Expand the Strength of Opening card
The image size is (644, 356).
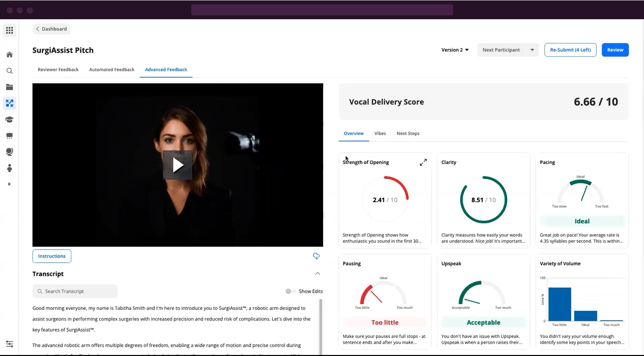[423, 162]
